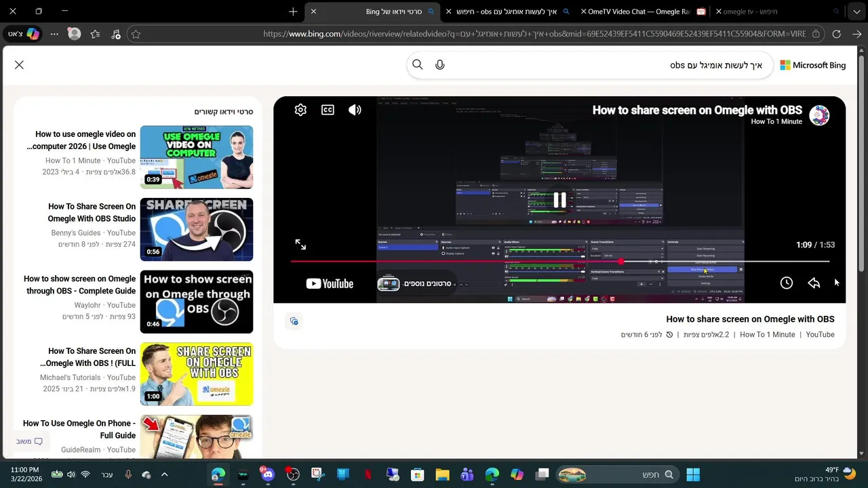Add this page to favorites with the star

click(x=136, y=34)
